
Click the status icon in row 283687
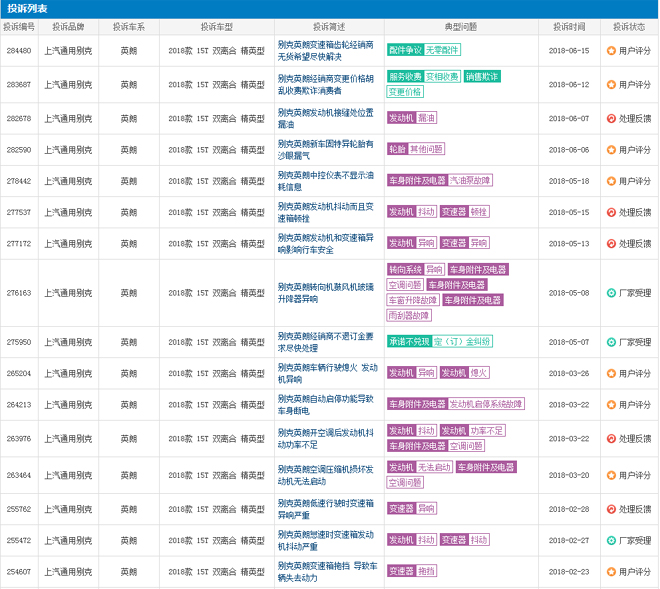[611, 85]
